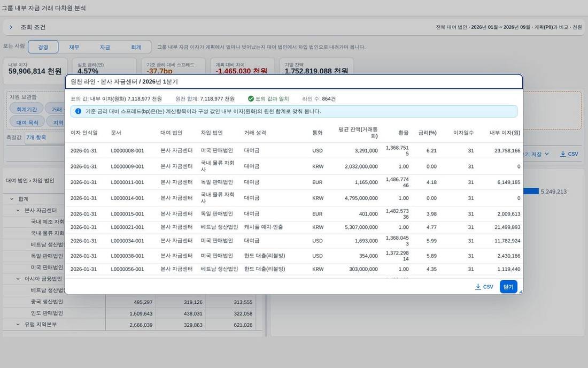Click the 중국 생산법인 row in the tree
Image resolution: width=588 pixels, height=368 pixels.
click(47, 302)
